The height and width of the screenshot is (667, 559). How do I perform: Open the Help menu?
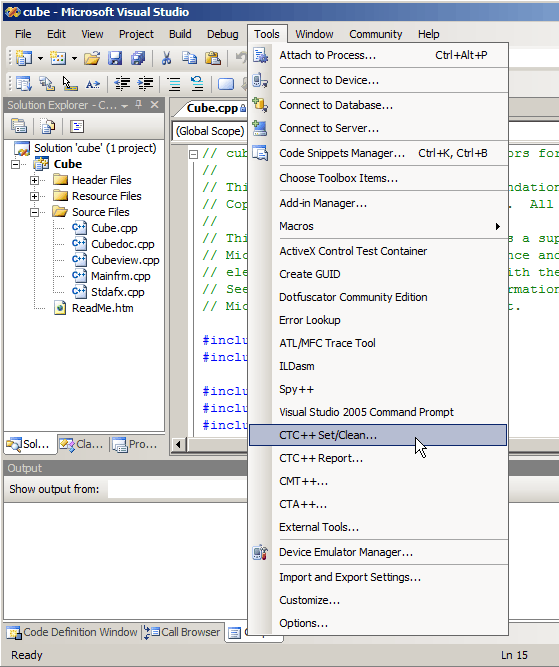tap(428, 34)
